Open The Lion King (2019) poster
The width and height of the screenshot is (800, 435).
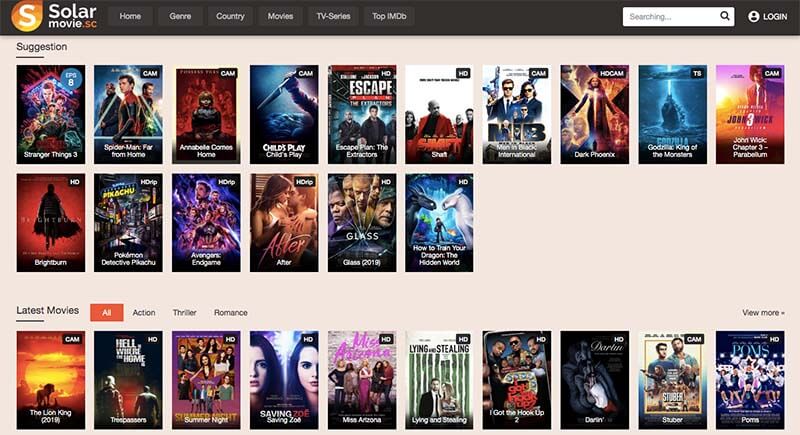point(51,380)
